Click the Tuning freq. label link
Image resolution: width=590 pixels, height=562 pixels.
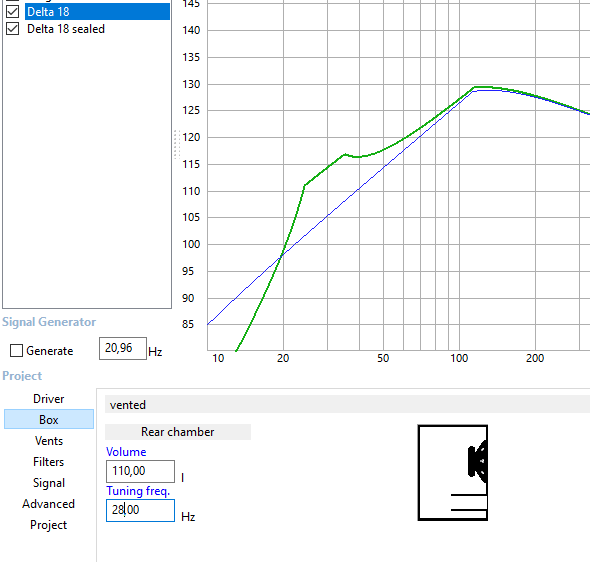tap(138, 491)
